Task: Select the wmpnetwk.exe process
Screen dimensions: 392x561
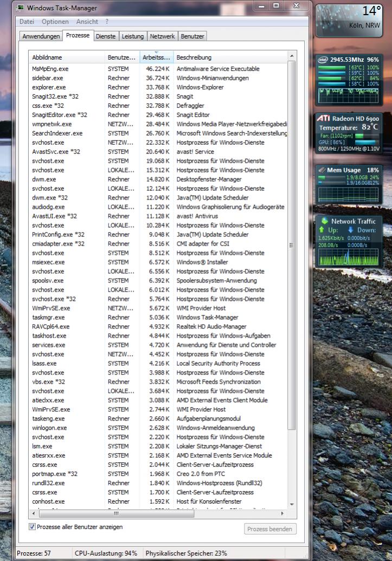Action: [158, 124]
